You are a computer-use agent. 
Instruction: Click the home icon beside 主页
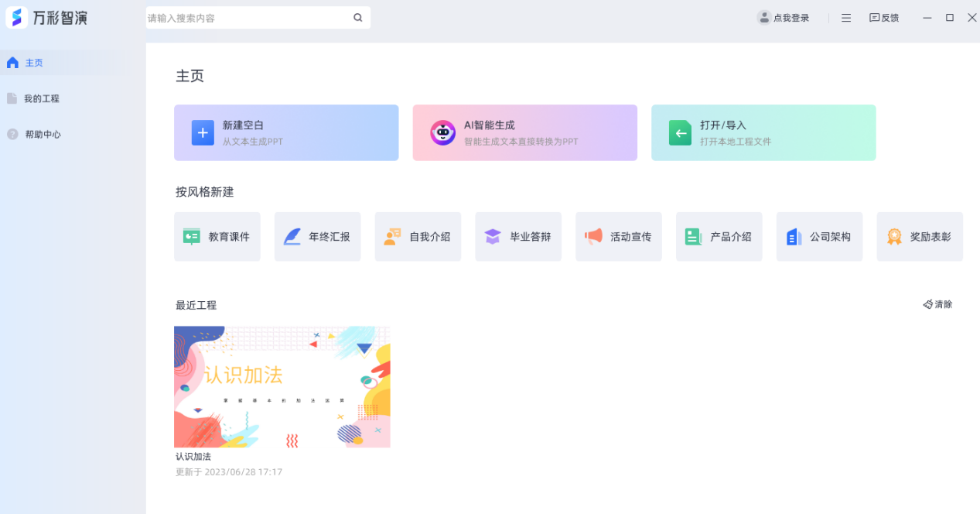pyautogui.click(x=12, y=63)
